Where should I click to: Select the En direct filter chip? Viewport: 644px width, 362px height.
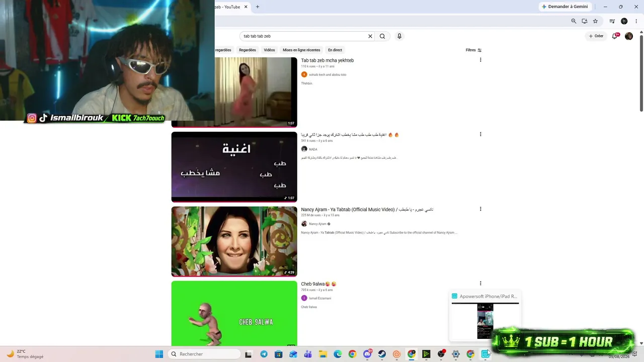pyautogui.click(x=335, y=50)
